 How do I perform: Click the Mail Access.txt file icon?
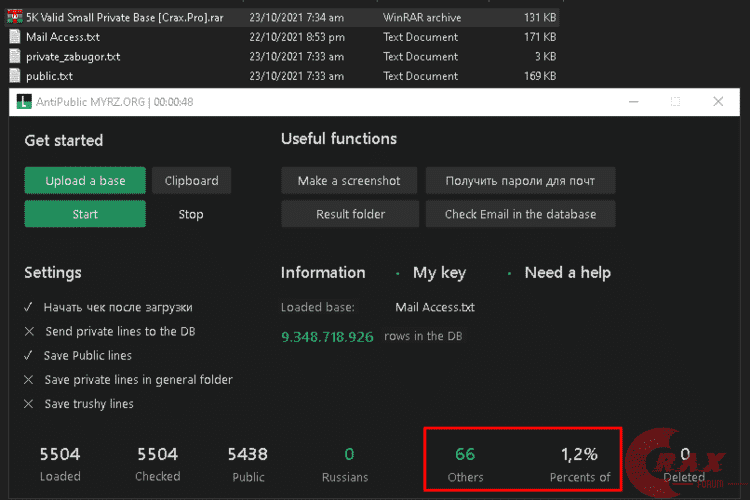pyautogui.click(x=15, y=37)
